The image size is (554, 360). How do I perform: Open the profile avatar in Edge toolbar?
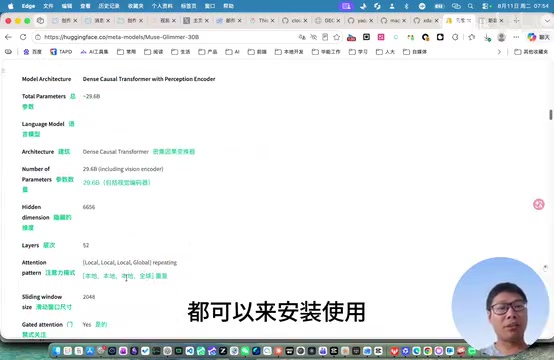coord(501,37)
